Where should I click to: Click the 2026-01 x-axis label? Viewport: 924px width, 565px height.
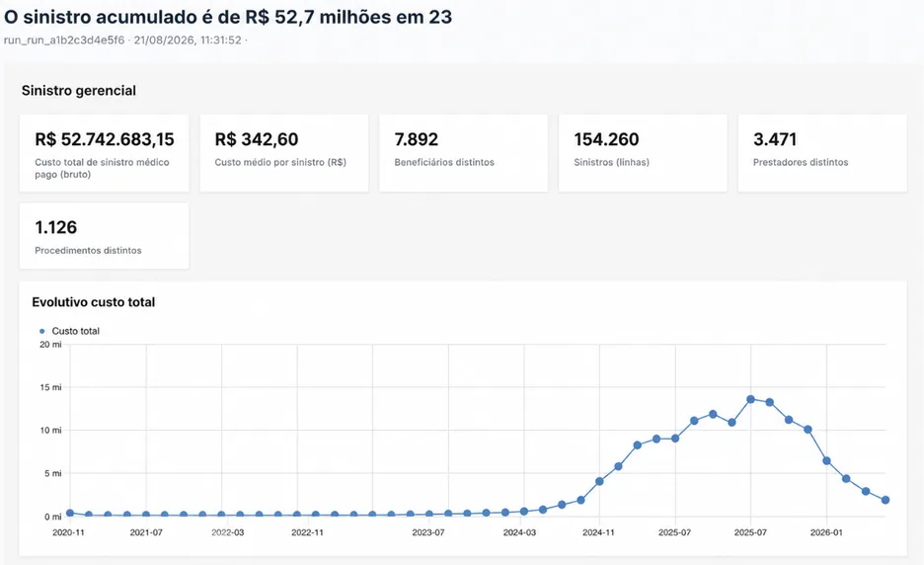(826, 532)
